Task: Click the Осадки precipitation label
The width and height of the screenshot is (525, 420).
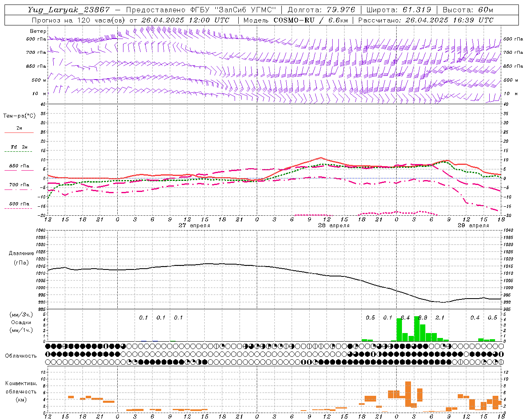Action: tap(21, 322)
